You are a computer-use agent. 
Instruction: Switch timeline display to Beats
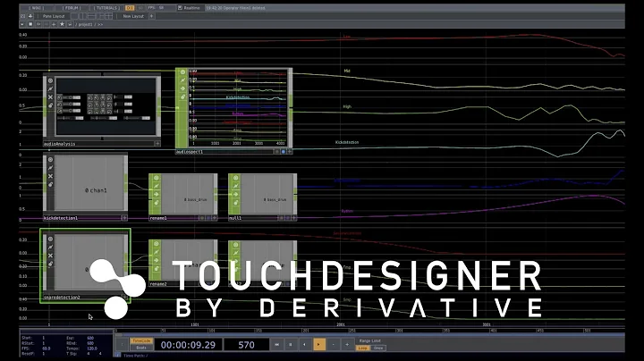pos(141,348)
